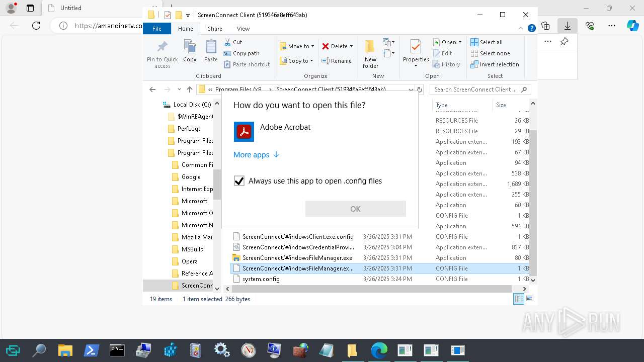
Task: Select the Opera folder in the tree
Action: point(189,261)
